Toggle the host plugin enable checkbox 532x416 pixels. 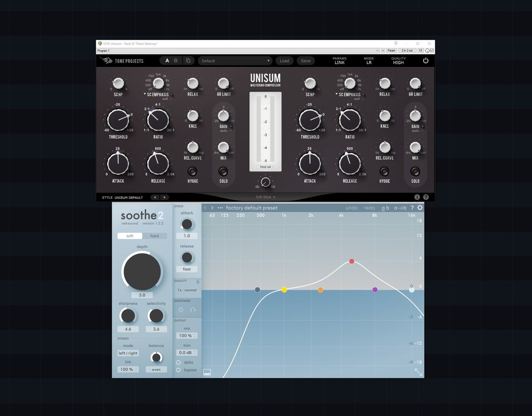(x=432, y=51)
